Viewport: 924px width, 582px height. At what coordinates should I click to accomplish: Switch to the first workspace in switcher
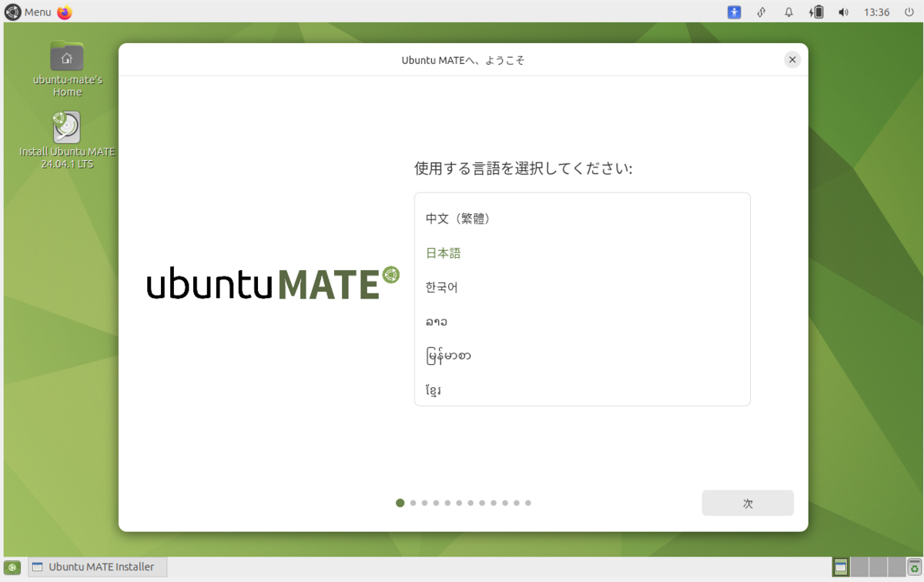[x=841, y=567]
